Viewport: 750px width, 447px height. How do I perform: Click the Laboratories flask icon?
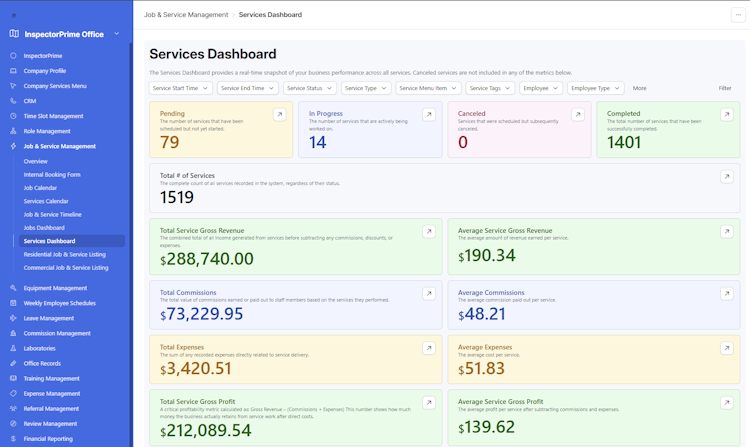pyautogui.click(x=13, y=348)
